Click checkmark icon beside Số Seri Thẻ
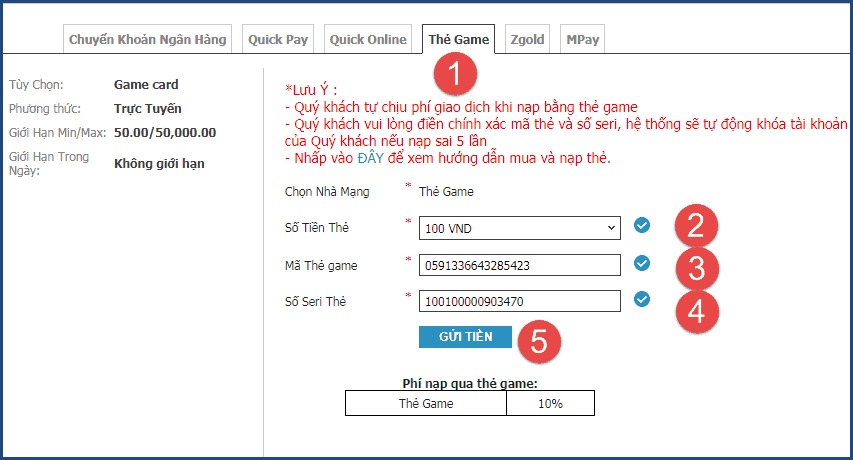This screenshot has width=853, height=460. [642, 299]
